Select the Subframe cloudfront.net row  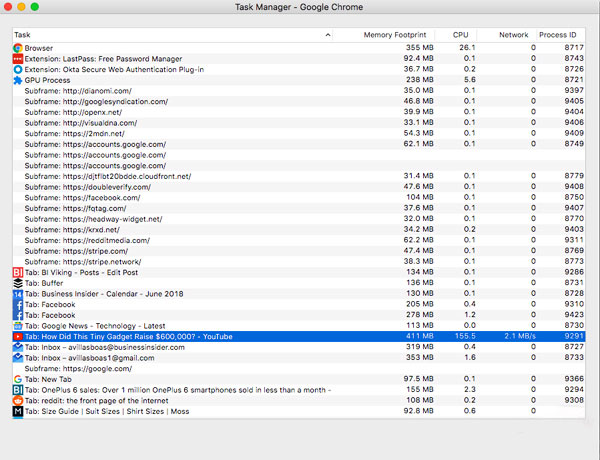(x=298, y=176)
